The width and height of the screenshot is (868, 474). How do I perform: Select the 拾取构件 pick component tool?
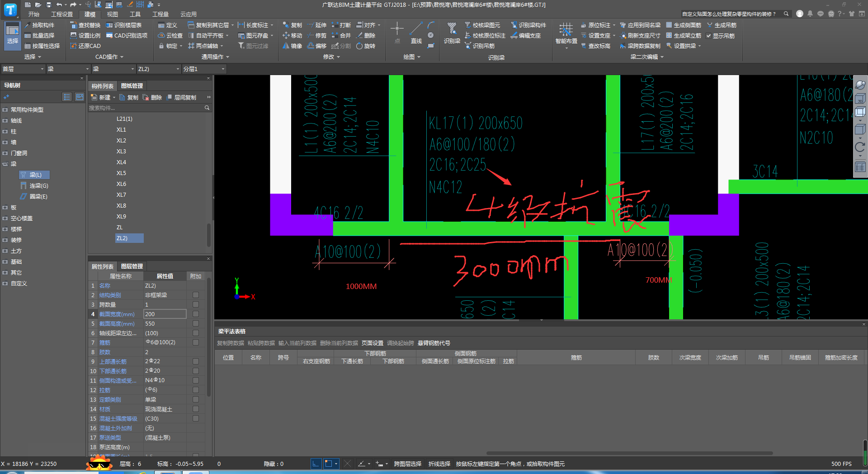tap(39, 25)
